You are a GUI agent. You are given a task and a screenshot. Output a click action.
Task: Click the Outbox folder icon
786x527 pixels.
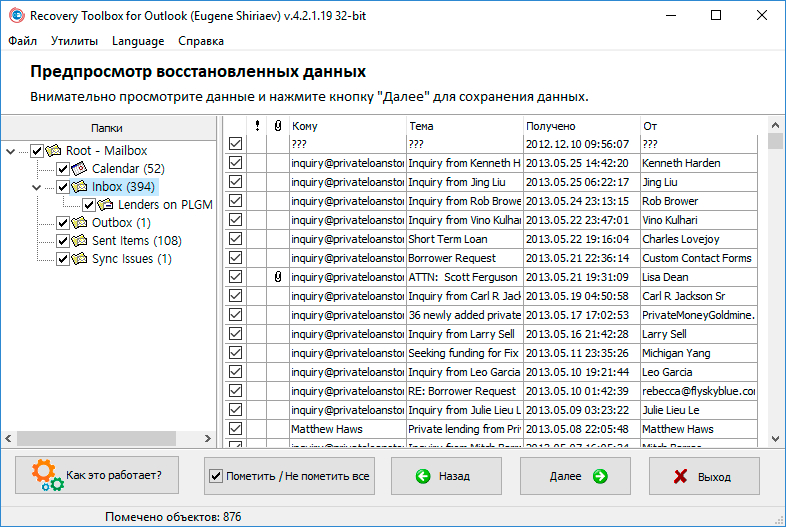(x=79, y=223)
